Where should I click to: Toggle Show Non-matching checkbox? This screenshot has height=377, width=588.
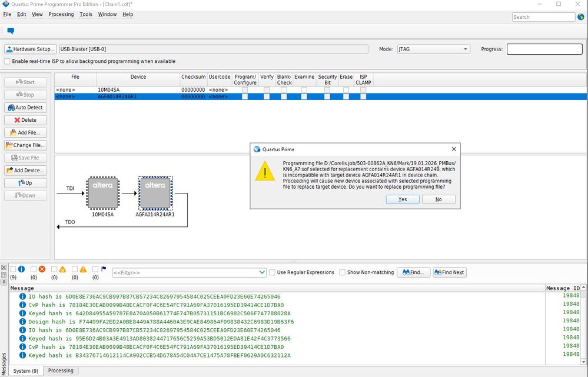343,272
